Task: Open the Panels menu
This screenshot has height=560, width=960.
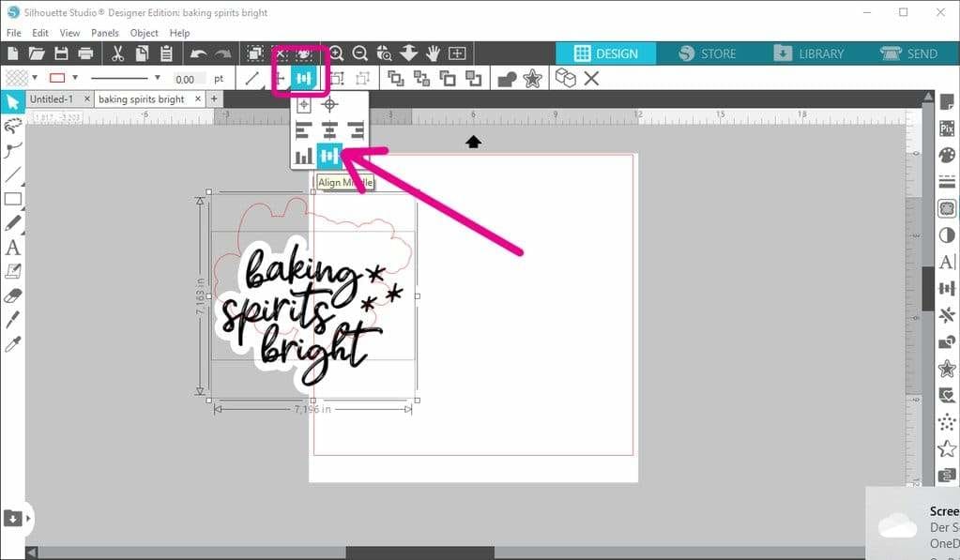Action: [105, 33]
